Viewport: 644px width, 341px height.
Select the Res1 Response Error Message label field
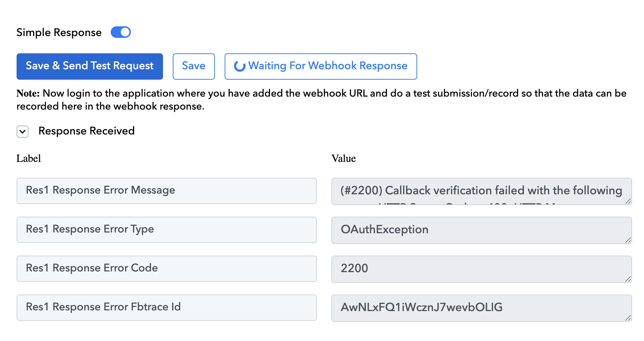pyautogui.click(x=167, y=191)
